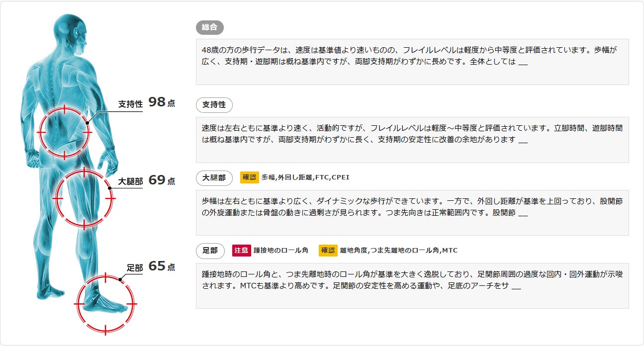Viewport: 644px width, 346px height.
Task: Select the 支持性 section label pill
Action: pos(214,105)
